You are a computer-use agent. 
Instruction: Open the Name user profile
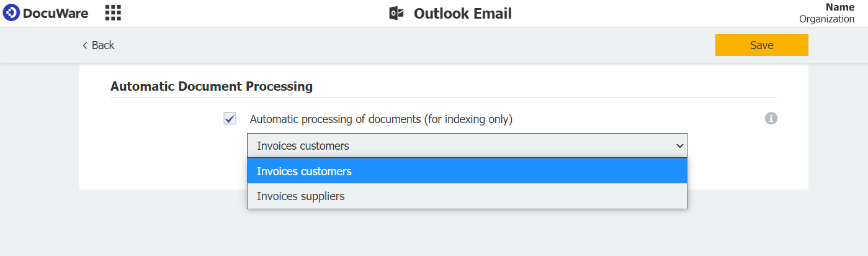pyautogui.click(x=841, y=7)
